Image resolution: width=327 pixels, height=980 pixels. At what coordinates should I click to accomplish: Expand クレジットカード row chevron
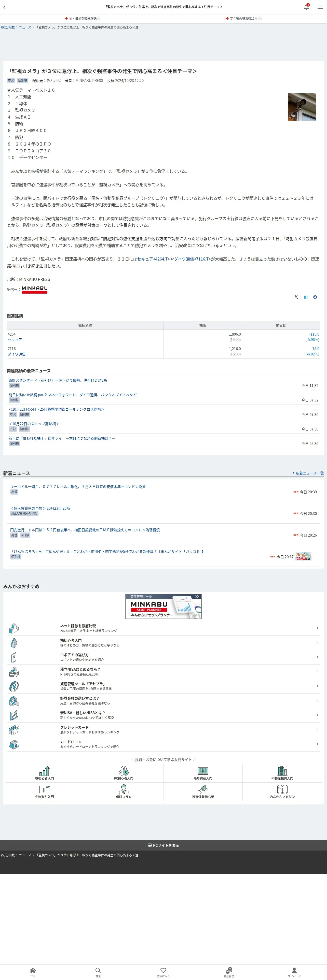pos(318,729)
